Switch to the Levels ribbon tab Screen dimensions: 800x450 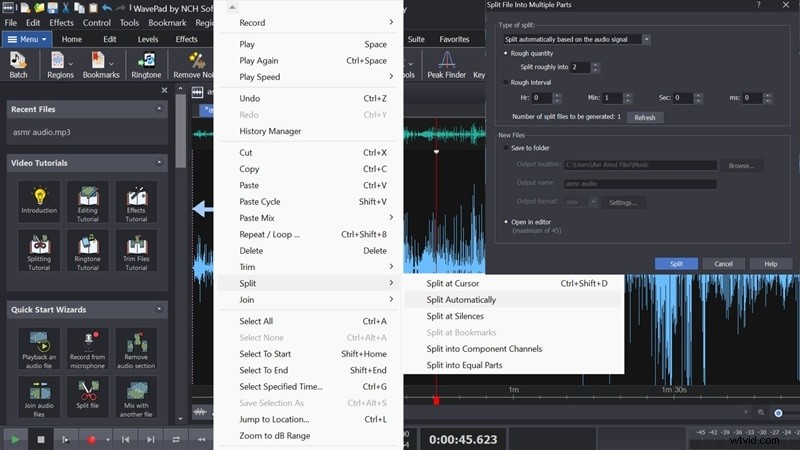click(x=148, y=39)
